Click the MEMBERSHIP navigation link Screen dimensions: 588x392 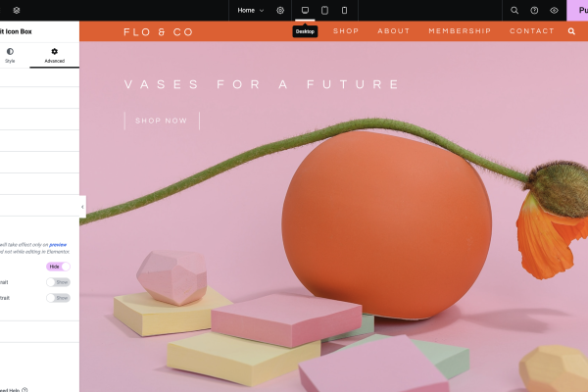click(x=460, y=31)
